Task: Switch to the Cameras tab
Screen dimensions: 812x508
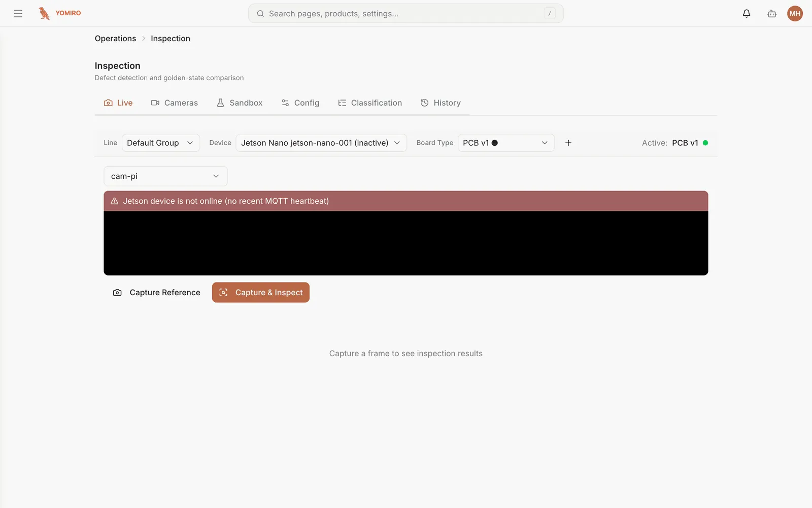Action: tap(174, 103)
